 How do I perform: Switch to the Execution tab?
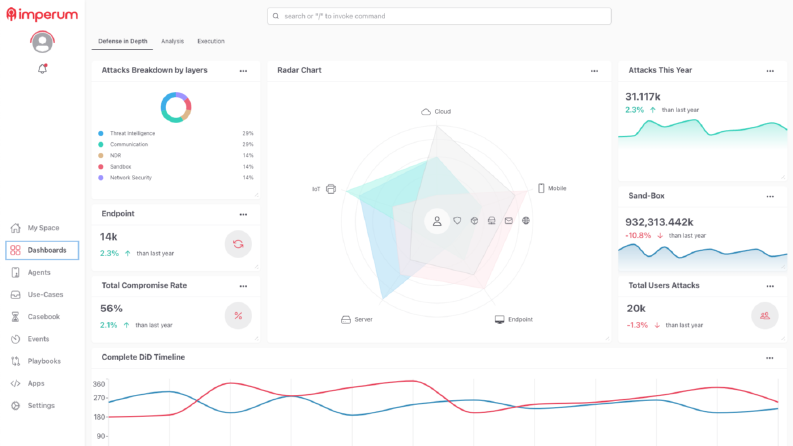coord(211,41)
